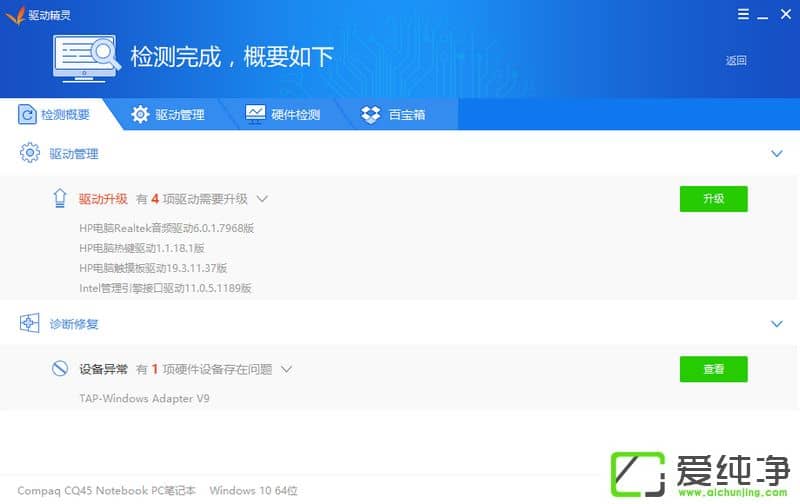Click the green 查看 button
800x504 pixels.
tap(713, 369)
